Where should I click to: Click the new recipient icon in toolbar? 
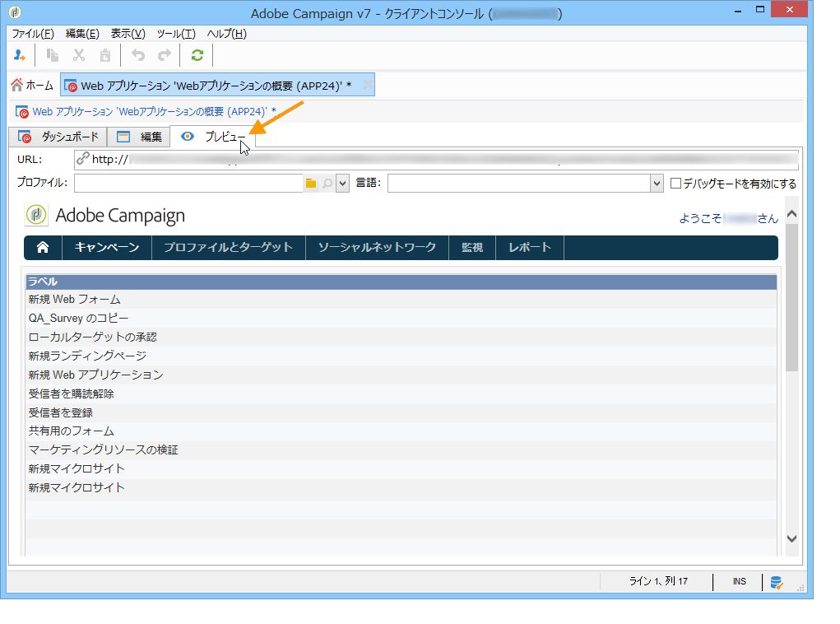20,55
